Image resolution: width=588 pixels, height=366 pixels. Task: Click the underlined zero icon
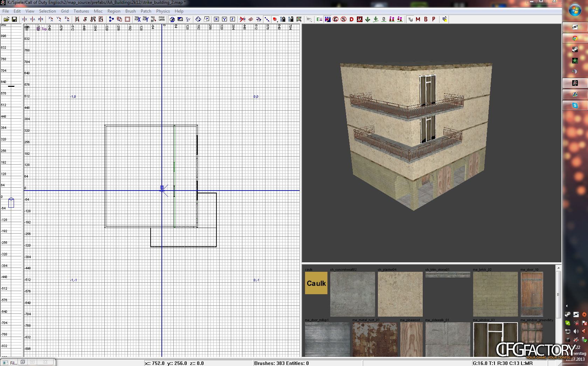(x=384, y=19)
